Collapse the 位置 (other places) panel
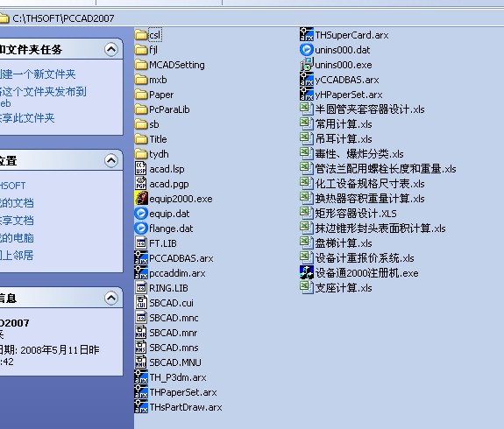The width and height of the screenshot is (504, 429). click(111, 160)
